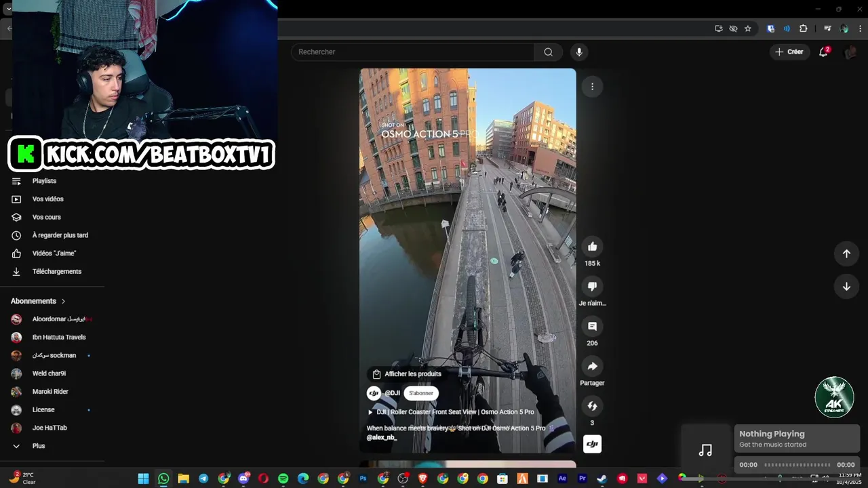Open Steam from the taskbar
Image resolution: width=868 pixels, height=488 pixels.
point(602,479)
